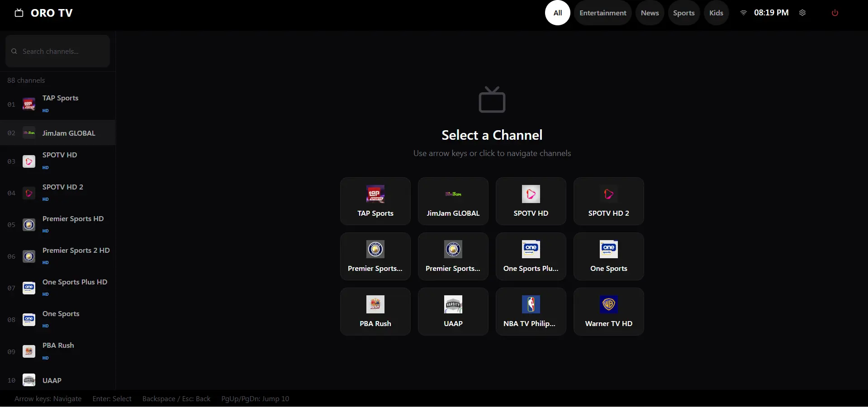Click the 08:19 PM clock

coord(771,13)
